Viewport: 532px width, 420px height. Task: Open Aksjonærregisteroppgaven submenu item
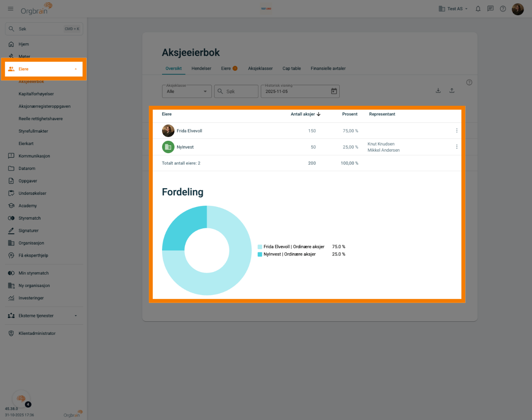point(45,106)
